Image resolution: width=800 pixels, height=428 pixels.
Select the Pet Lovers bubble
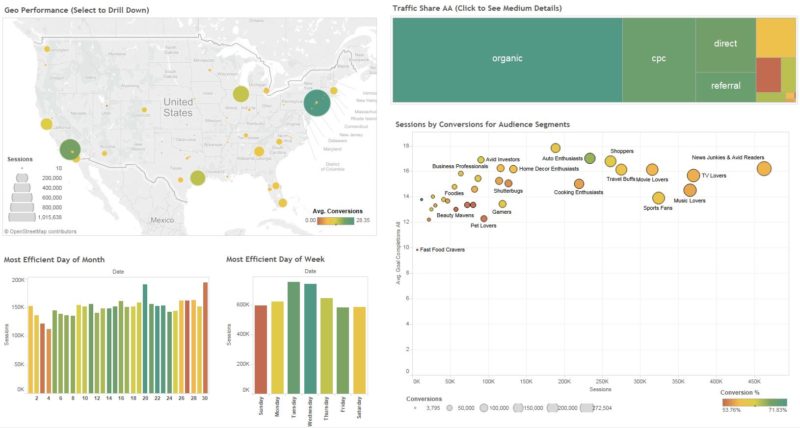click(484, 219)
